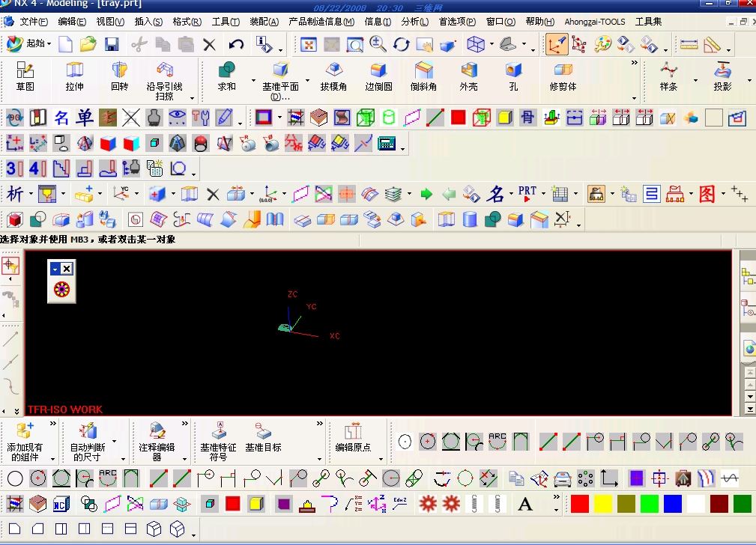
Task: Select the 拔模角 (Draft) tool
Action: click(333, 76)
